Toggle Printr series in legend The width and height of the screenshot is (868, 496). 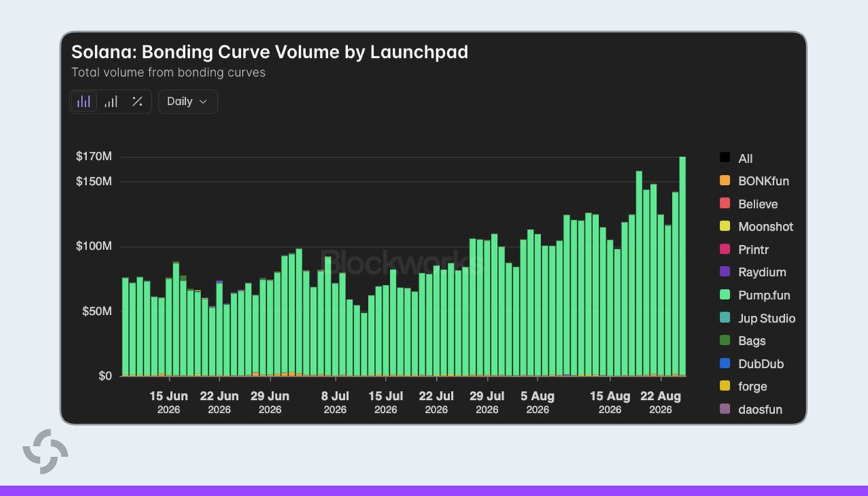[743, 249]
